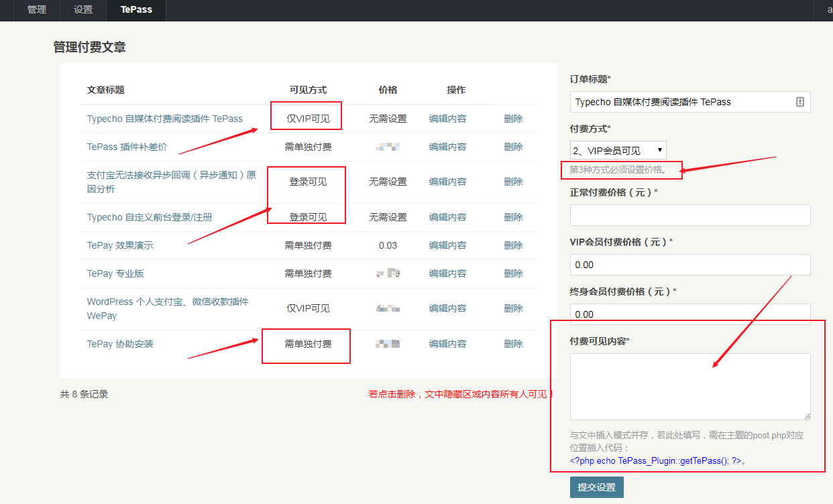Click inside the 付费可见内容 textarea
Viewport: 833px width, 504px height.
[x=689, y=387]
